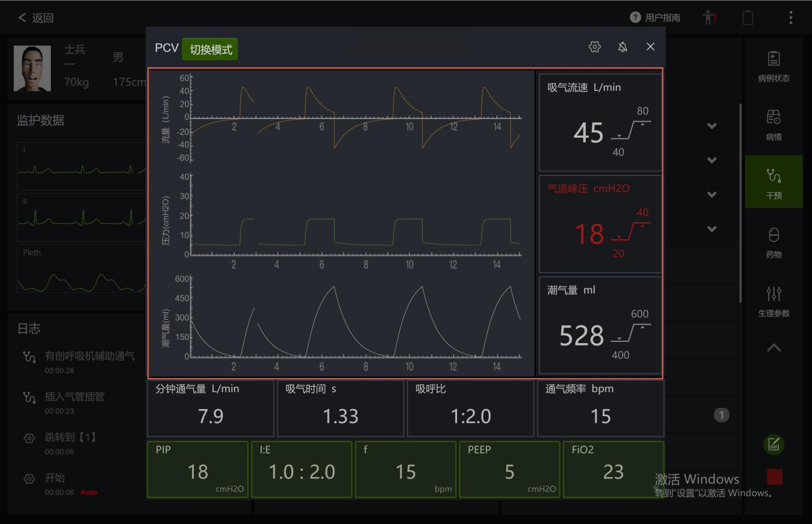The height and width of the screenshot is (524, 812).
Task: Open the three-dot overflow menu
Action: coord(790,17)
